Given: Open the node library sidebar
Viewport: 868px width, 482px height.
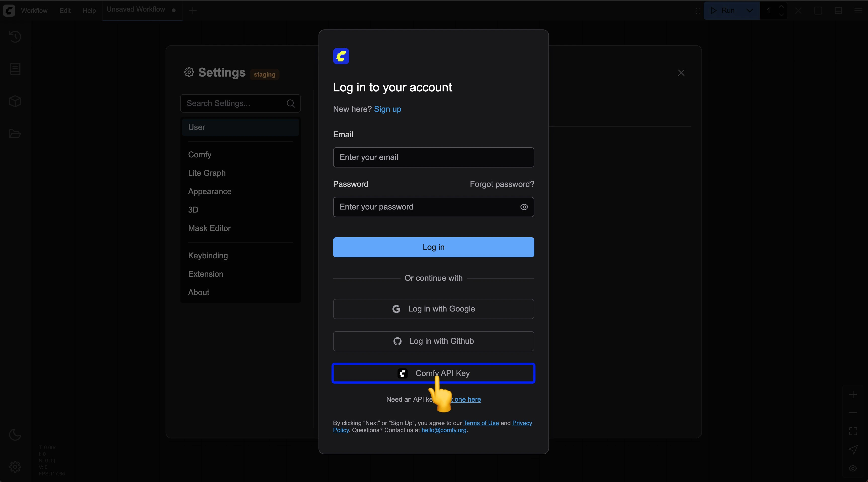Looking at the screenshot, I should pyautogui.click(x=15, y=69).
